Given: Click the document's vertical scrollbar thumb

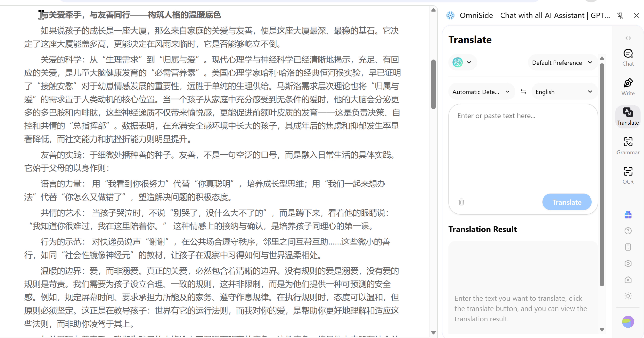Looking at the screenshot, I should pyautogui.click(x=433, y=84).
